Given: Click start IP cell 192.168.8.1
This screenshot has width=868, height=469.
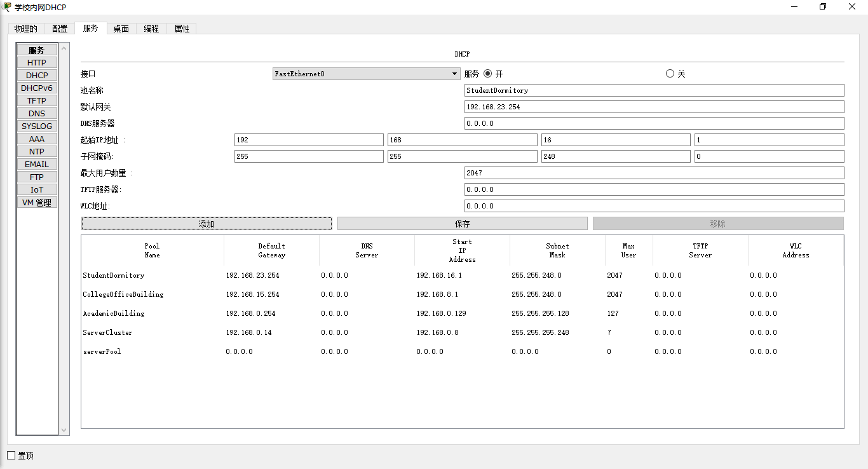Looking at the screenshot, I should click(437, 295).
